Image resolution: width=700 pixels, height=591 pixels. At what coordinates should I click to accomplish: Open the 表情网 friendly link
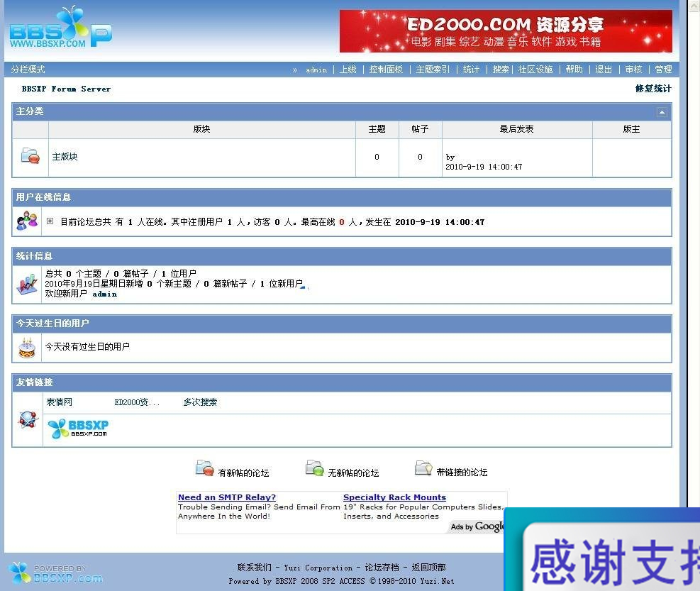coord(59,402)
